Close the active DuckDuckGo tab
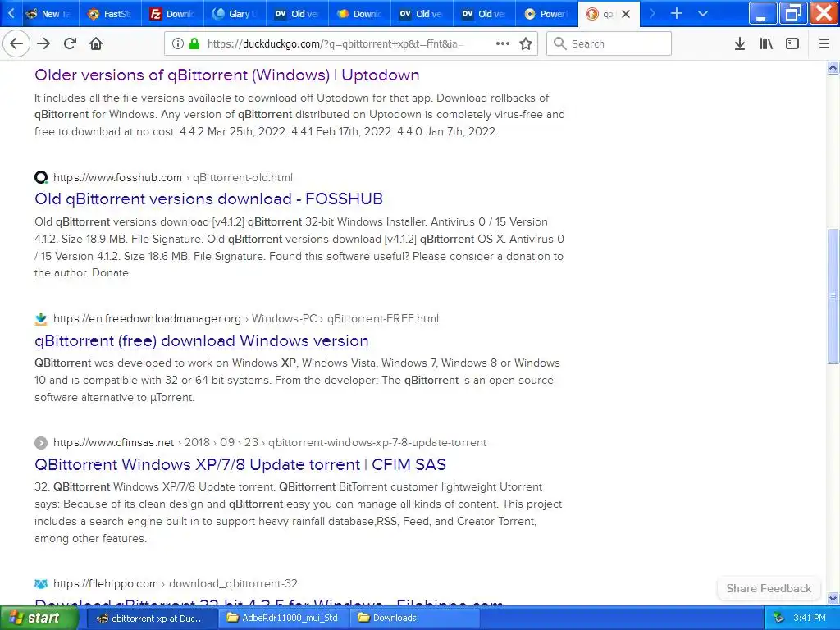This screenshot has height=630, width=840. coord(626,14)
